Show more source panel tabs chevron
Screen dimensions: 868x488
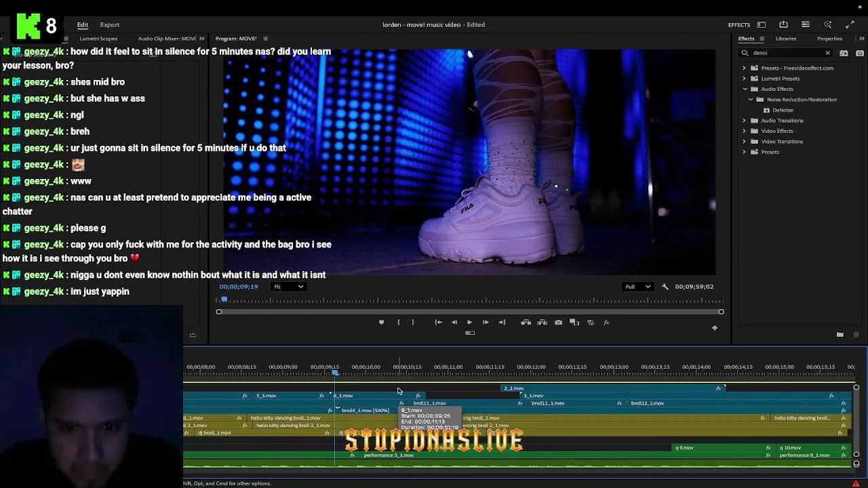[201, 39]
